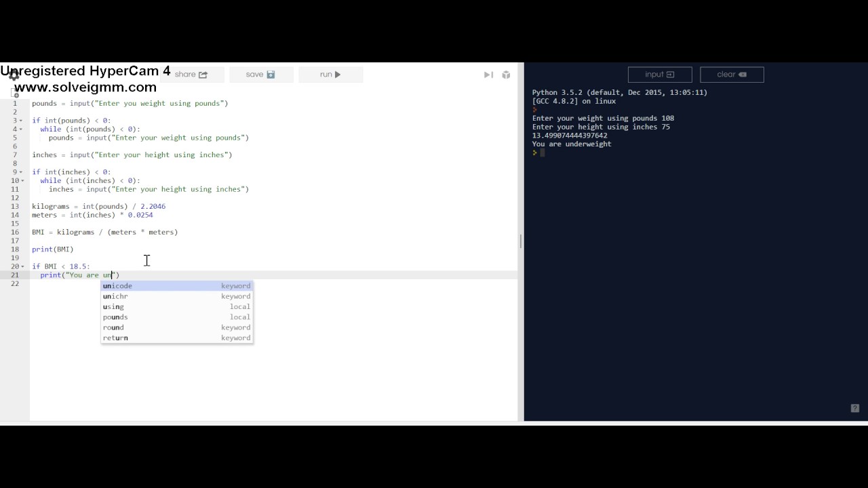Click line number 22 in the gutter
Screen dimensions: 868x488
coord(15,283)
